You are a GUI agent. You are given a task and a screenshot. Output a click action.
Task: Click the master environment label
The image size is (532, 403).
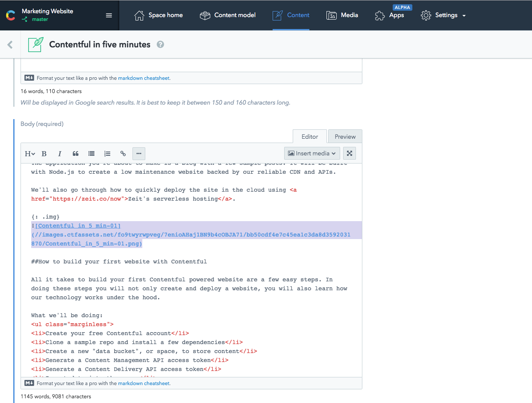tap(40, 19)
